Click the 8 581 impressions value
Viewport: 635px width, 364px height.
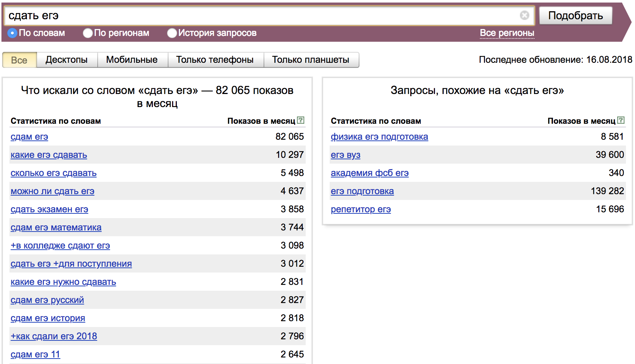coord(612,136)
